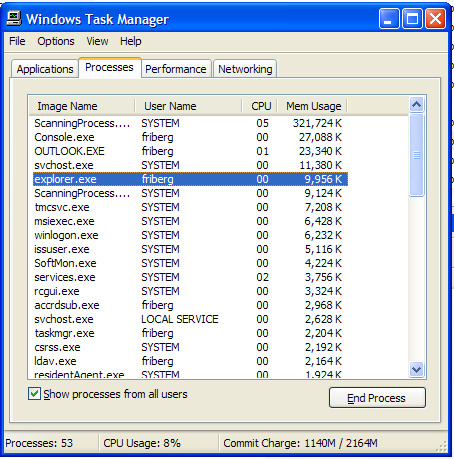
Task: Click the Task Manager title bar icon
Action: pyautogui.click(x=14, y=19)
